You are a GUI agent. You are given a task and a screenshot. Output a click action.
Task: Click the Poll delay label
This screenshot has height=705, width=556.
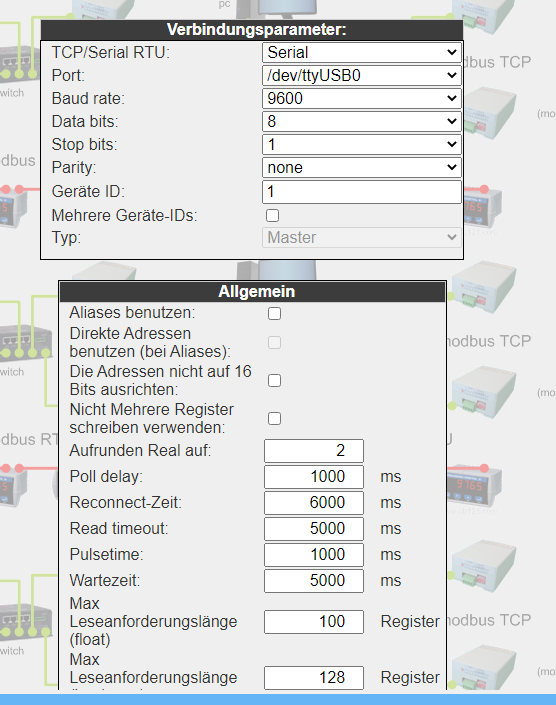pyautogui.click(x=106, y=477)
